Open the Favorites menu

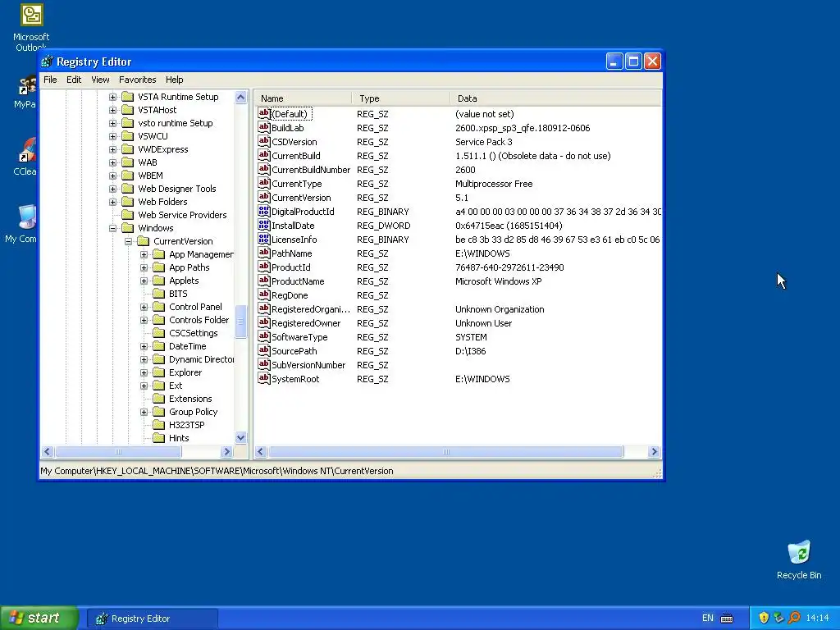tap(138, 80)
